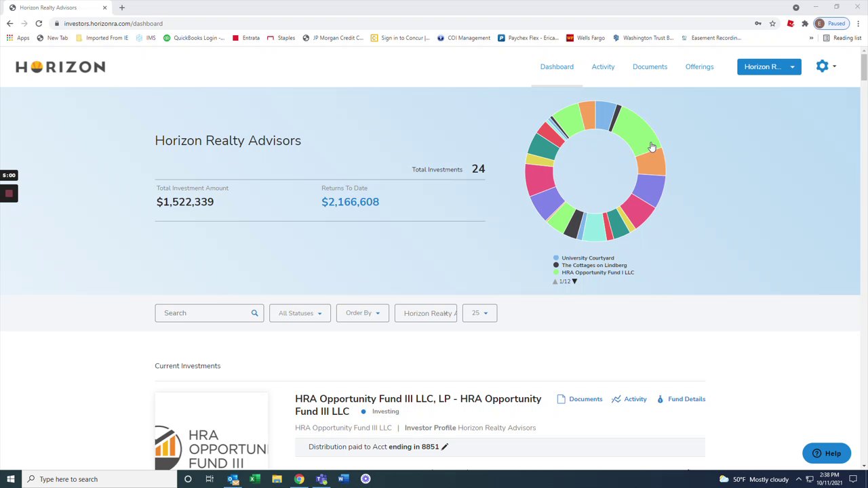Click the Horizon logo

60,66
